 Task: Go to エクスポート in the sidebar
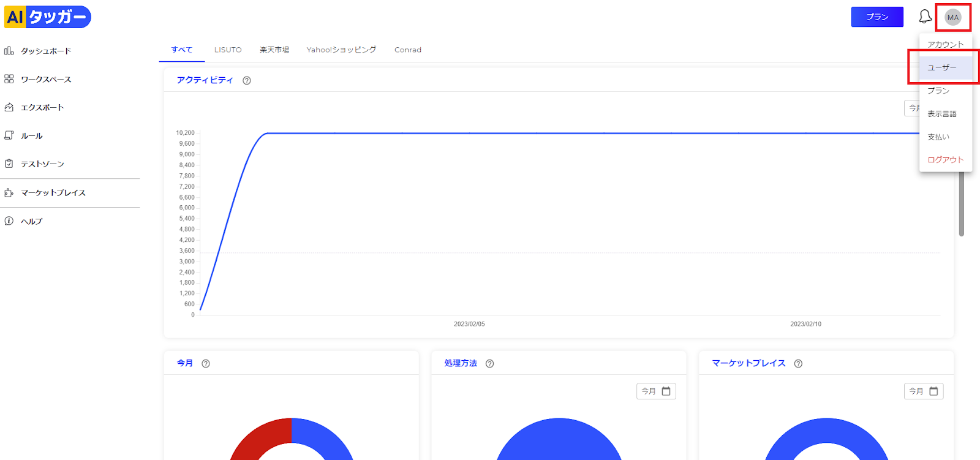click(x=42, y=107)
